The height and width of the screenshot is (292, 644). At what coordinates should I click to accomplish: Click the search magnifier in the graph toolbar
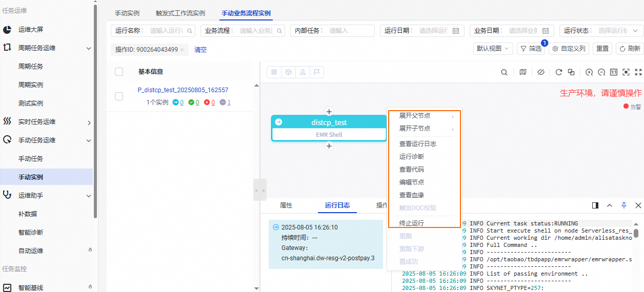pos(505,72)
